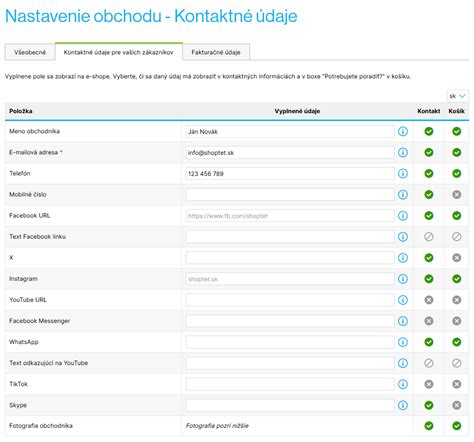Click the Kontakt column header
Image resolution: width=474 pixels, height=442 pixels.
point(429,111)
